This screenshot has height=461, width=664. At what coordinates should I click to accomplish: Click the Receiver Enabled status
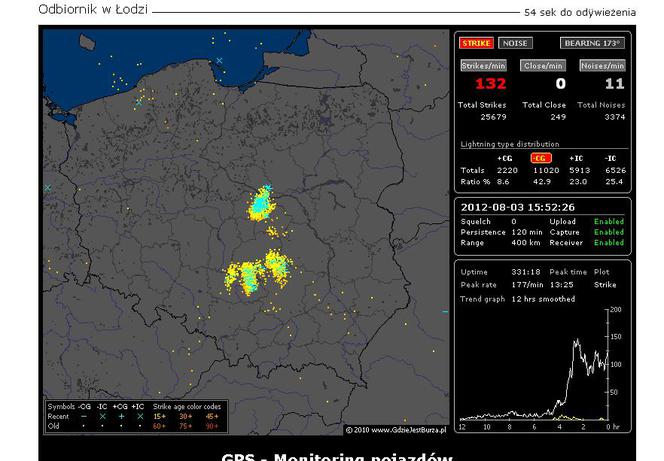609,243
